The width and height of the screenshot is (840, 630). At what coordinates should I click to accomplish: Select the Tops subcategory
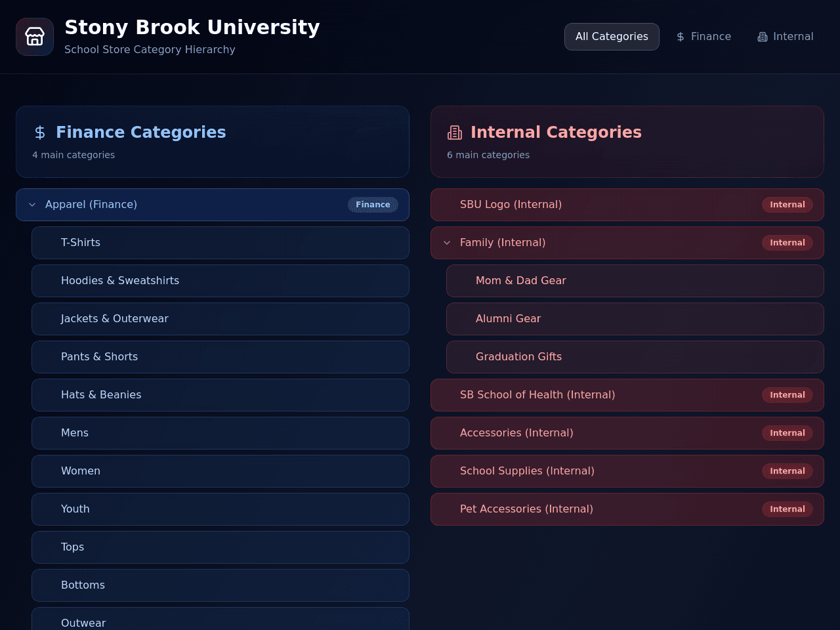point(220,547)
